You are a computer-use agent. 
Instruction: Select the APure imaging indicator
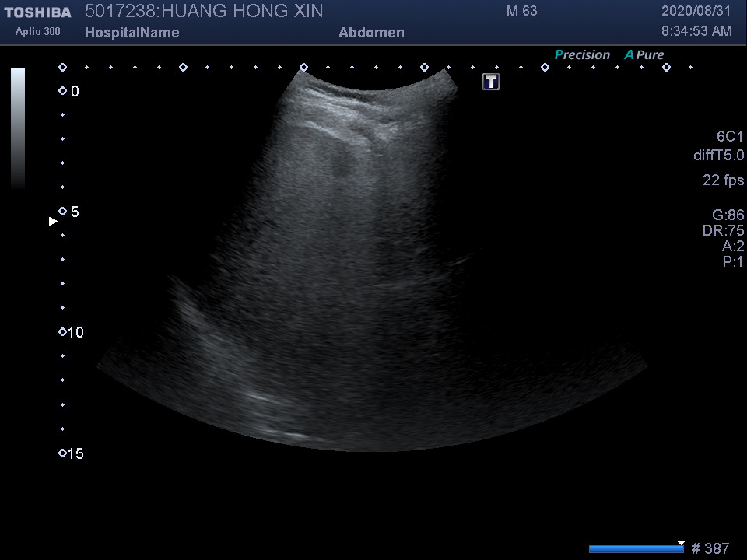tap(644, 55)
